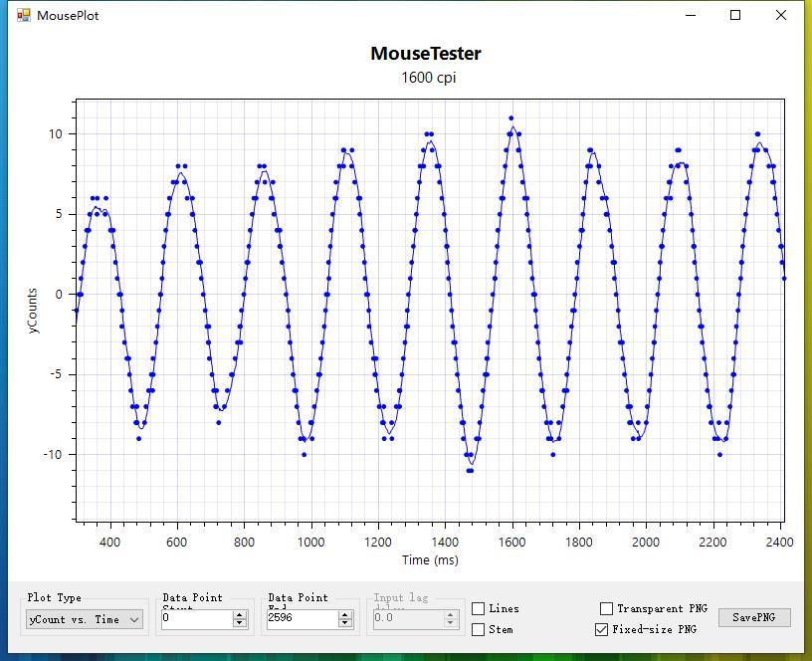The width and height of the screenshot is (812, 661).
Task: Maximize the MousePlot window
Action: click(735, 15)
